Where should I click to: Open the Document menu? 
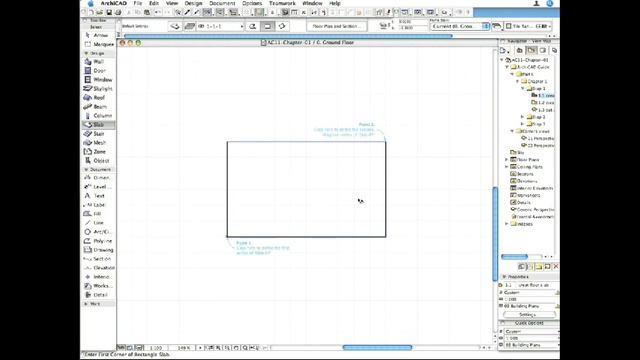coord(222,3)
